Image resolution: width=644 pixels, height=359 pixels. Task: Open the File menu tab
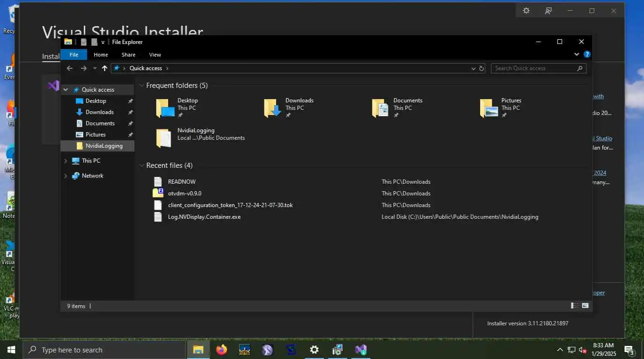pos(74,55)
